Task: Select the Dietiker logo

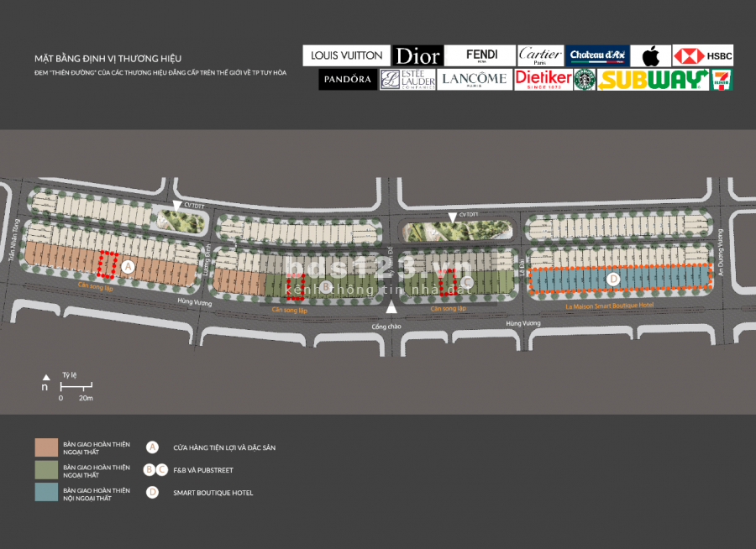Action: point(543,80)
